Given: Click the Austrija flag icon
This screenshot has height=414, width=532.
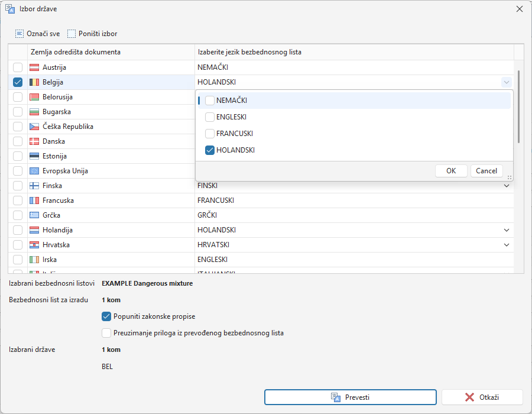Looking at the screenshot, I should coord(34,67).
